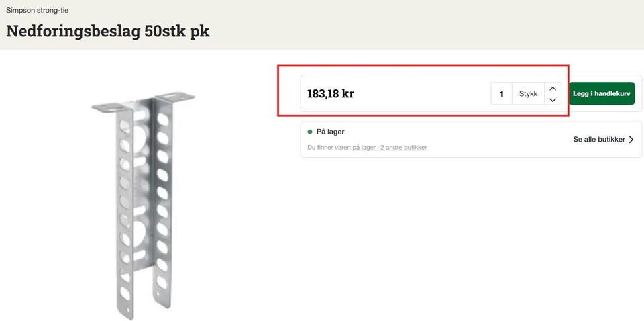
Task: Increase quantity with the up arrow
Action: click(553, 88)
